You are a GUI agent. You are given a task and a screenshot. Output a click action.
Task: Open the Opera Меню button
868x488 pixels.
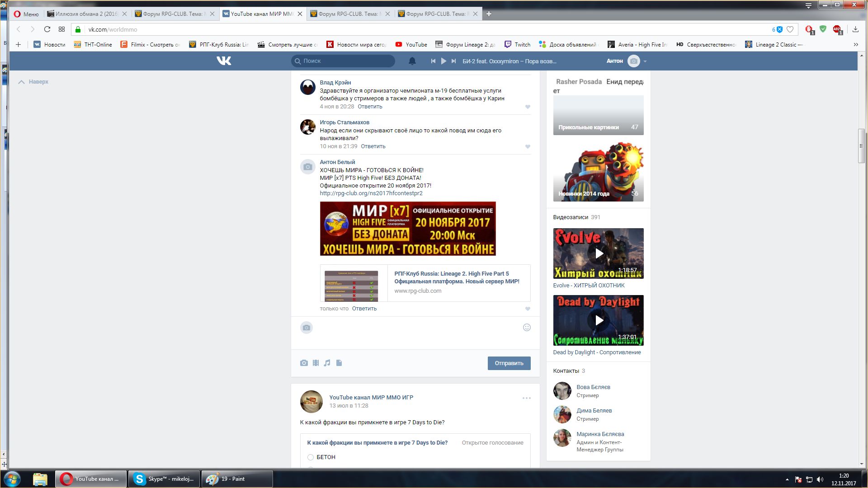(26, 14)
